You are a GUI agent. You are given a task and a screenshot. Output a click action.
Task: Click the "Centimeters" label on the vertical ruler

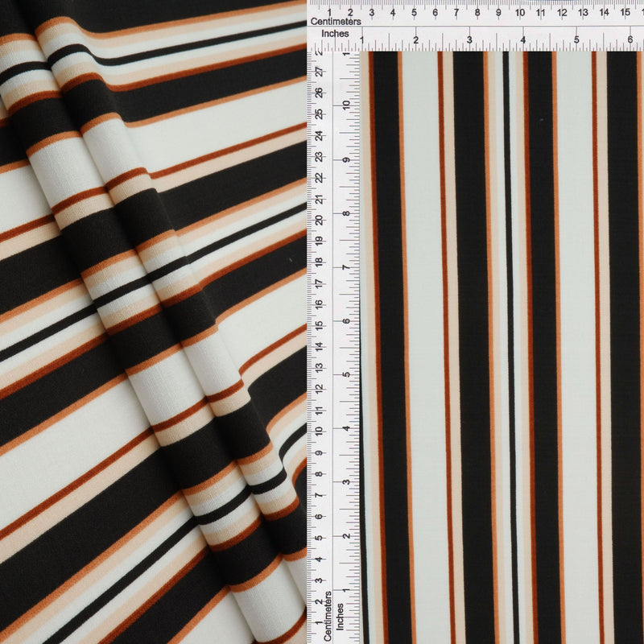pyautogui.click(x=328, y=616)
